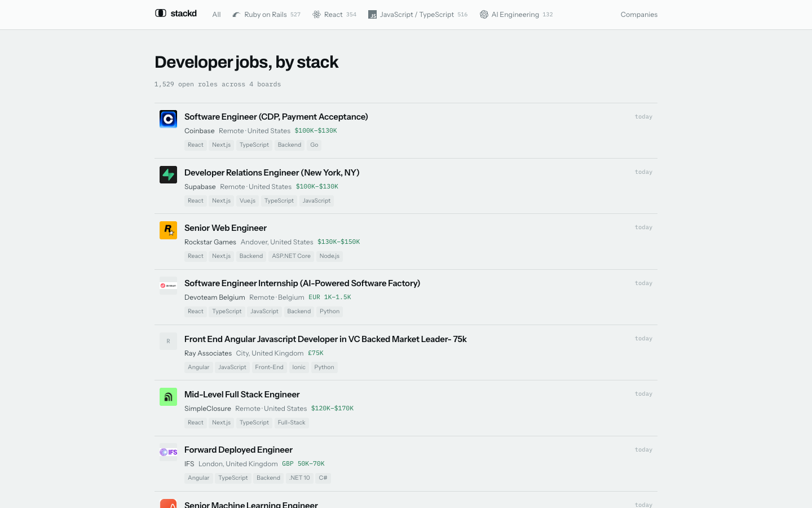Open the Coinbase company logo
812x508 pixels.
pyautogui.click(x=168, y=119)
